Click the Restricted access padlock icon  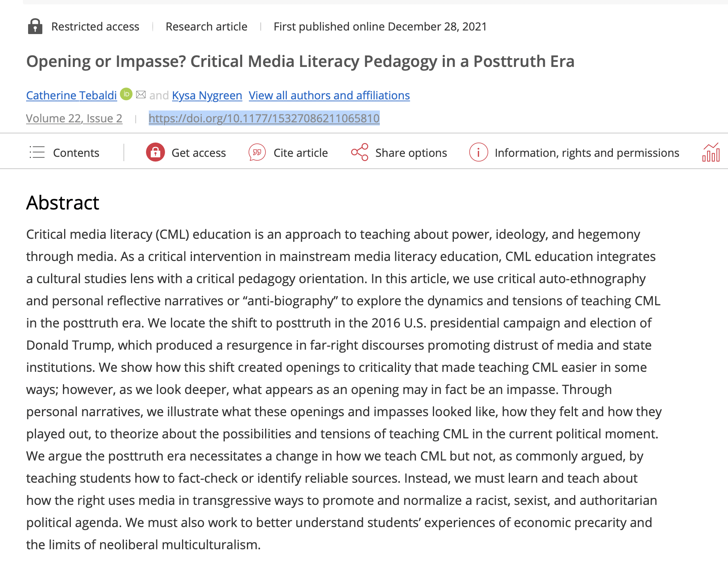tap(35, 27)
